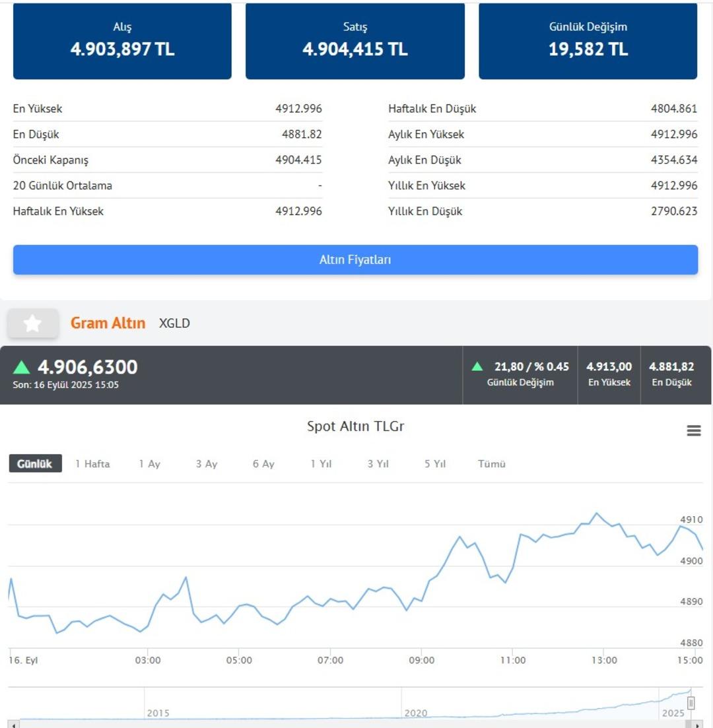The width and height of the screenshot is (713, 728).
Task: Click the Alış price card
Action: (122, 41)
